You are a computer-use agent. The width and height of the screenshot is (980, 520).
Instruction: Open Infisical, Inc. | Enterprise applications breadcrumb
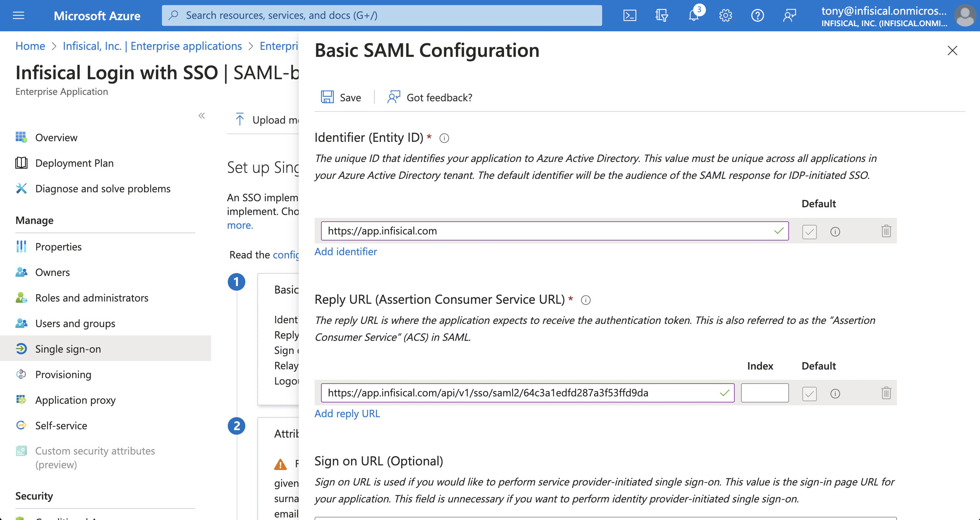pos(152,46)
